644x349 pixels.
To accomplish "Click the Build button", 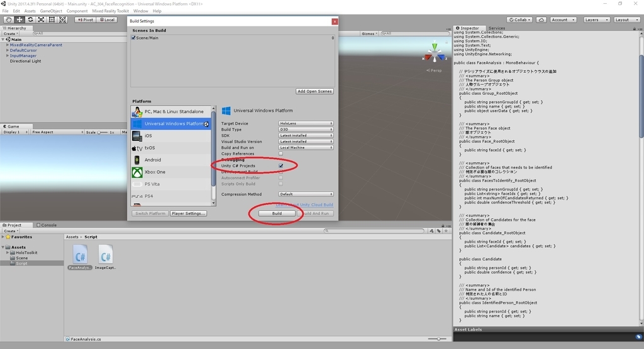I will pos(277,214).
